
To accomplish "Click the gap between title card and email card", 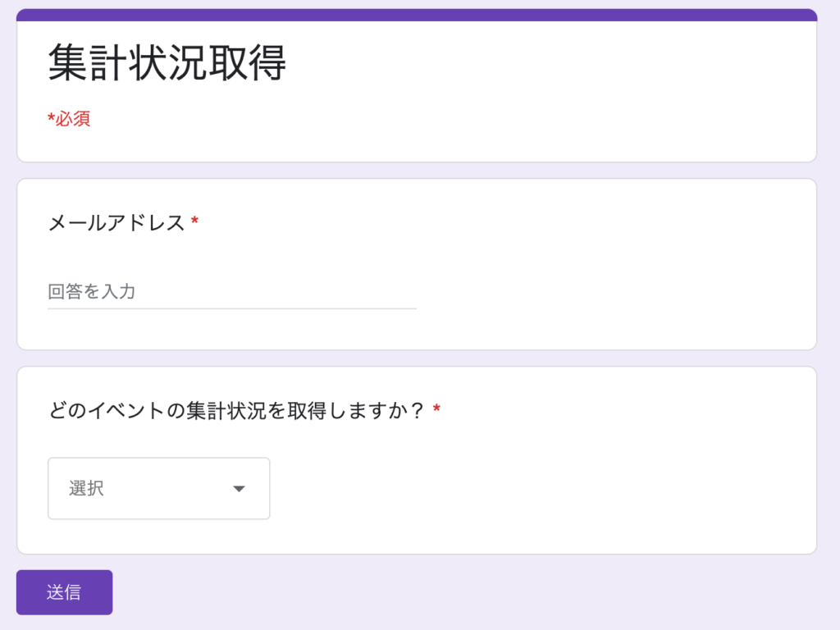I will (417, 171).
